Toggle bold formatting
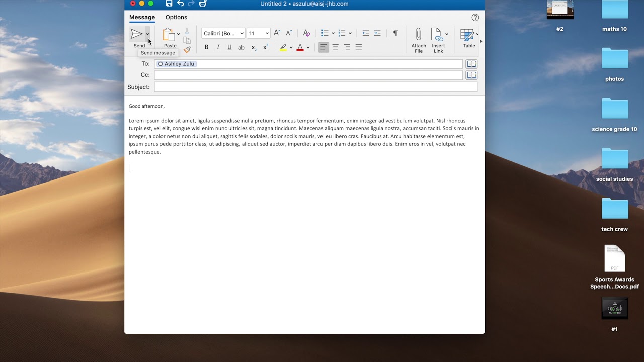The height and width of the screenshot is (362, 644). pos(206,47)
